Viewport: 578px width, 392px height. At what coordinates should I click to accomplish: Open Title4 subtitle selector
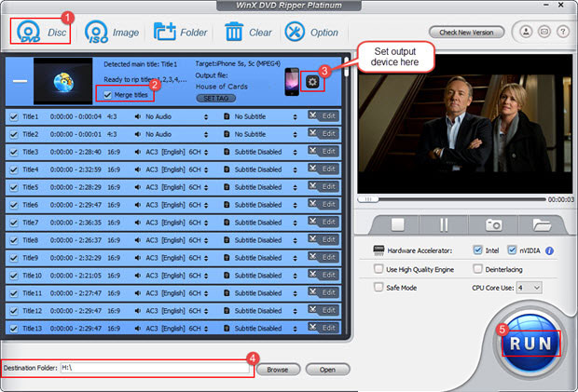(x=295, y=169)
